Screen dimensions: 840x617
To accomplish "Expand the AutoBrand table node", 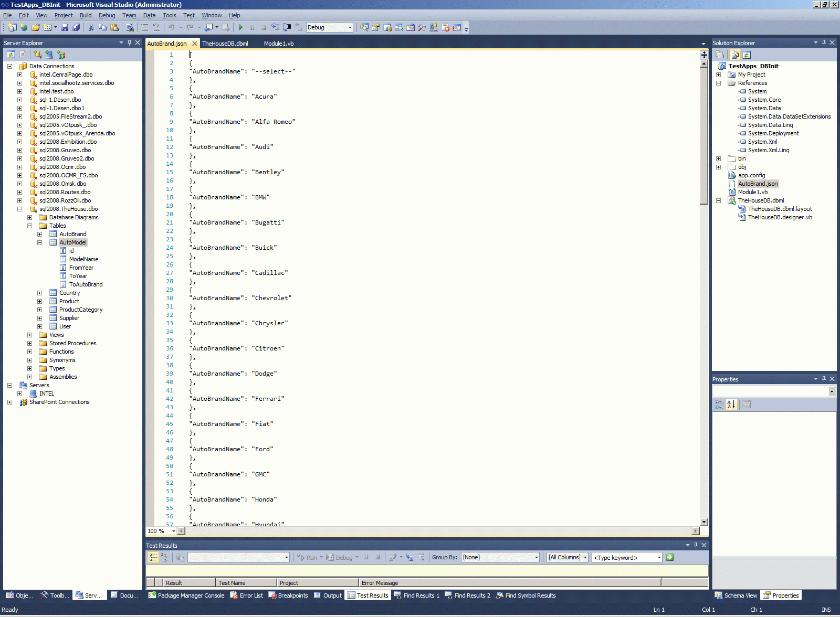I will (x=39, y=234).
